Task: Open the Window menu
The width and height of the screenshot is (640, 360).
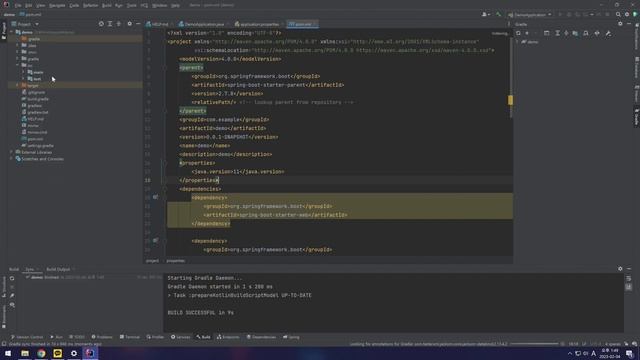Action: click(x=160, y=6)
